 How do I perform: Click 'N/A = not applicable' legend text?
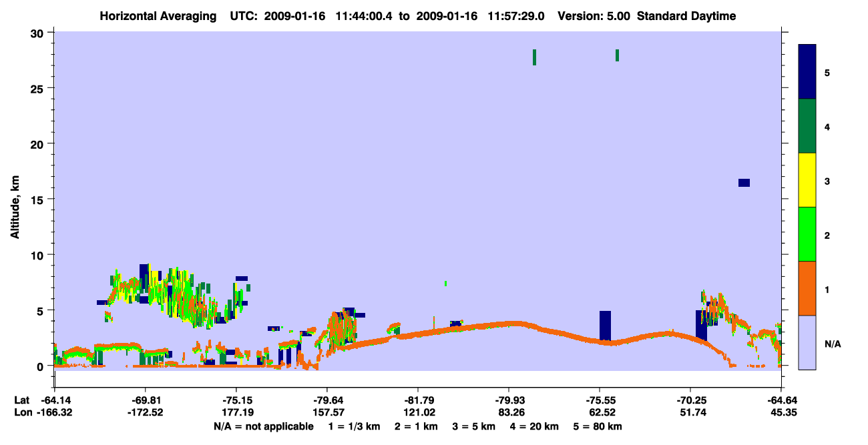point(263,426)
